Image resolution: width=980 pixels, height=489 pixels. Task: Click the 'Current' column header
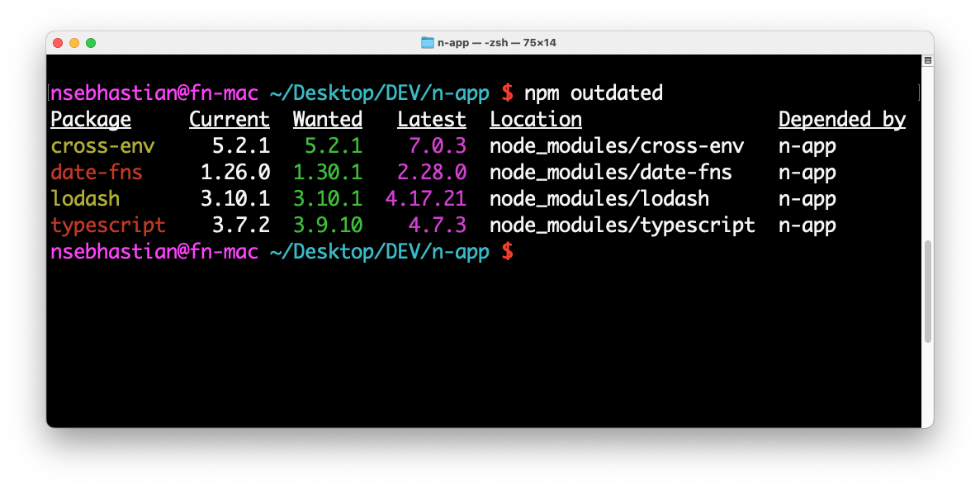point(230,120)
